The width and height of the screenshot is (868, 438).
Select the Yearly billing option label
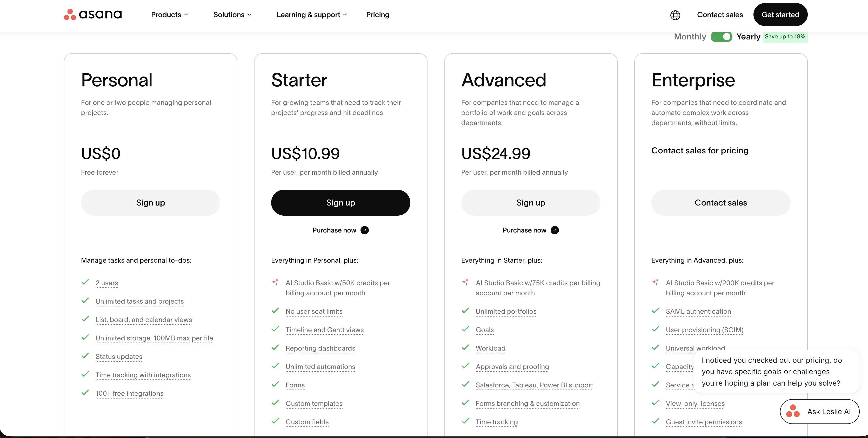coord(748,37)
